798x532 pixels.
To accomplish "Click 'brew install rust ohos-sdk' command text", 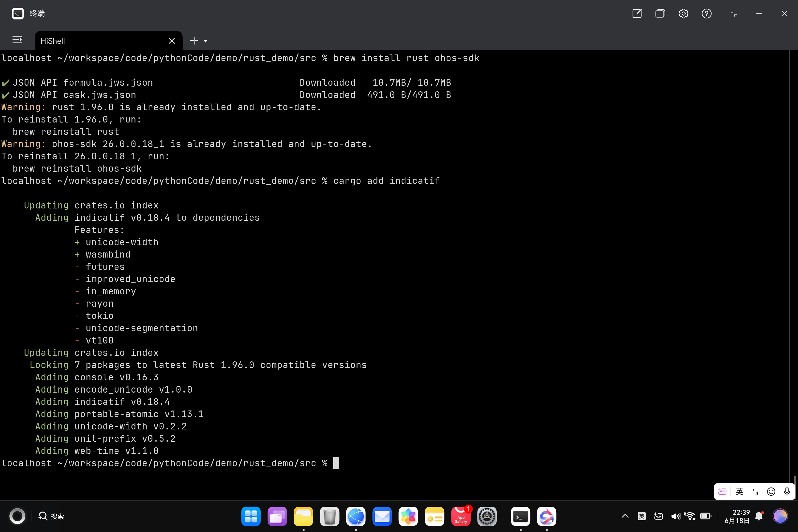I will [406, 58].
